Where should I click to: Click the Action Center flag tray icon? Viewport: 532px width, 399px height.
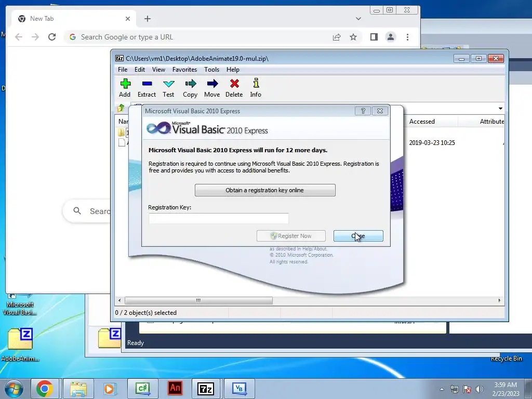[467, 389]
